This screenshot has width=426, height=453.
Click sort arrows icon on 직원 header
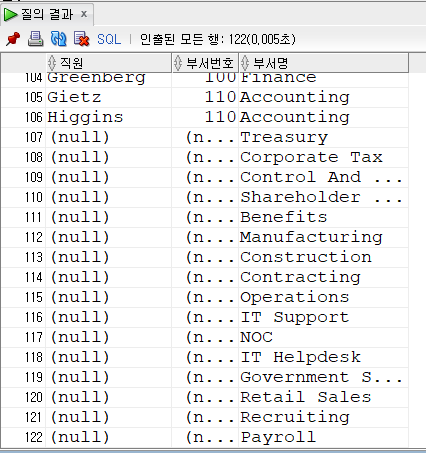tap(52, 63)
